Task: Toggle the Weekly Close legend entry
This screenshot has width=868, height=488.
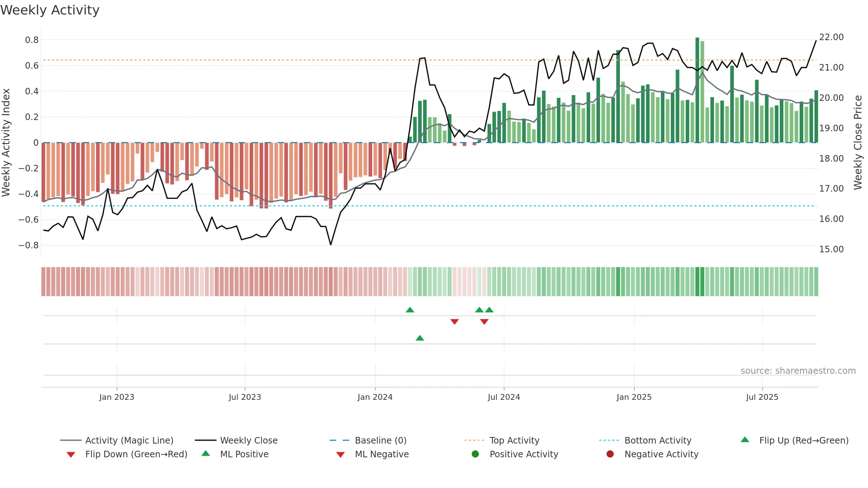Action: tap(236, 440)
